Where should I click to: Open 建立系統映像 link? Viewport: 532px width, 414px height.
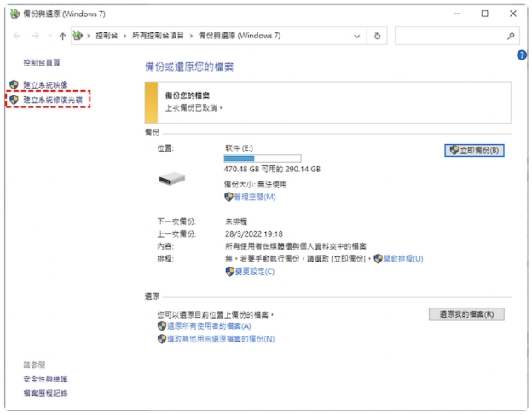click(x=45, y=85)
